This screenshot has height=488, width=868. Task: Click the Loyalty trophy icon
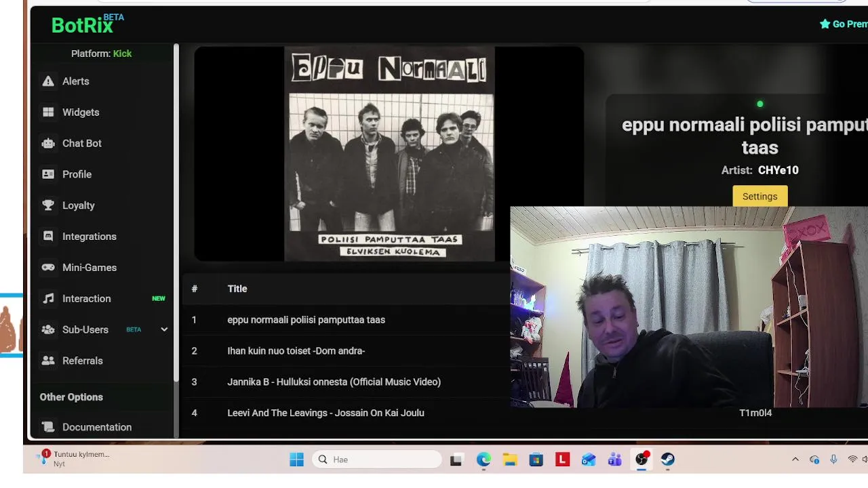pos(48,205)
